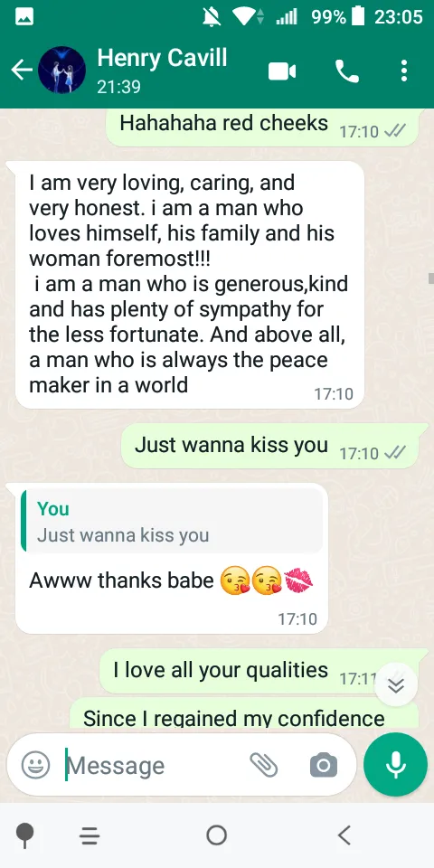Image resolution: width=434 pixels, height=868 pixels.
Task: Select the "Awww thanks babe" message bubble
Action: click(x=172, y=558)
